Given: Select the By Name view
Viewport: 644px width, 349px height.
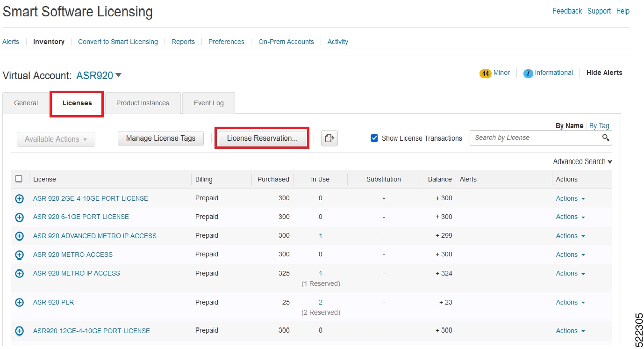Looking at the screenshot, I should point(569,125).
